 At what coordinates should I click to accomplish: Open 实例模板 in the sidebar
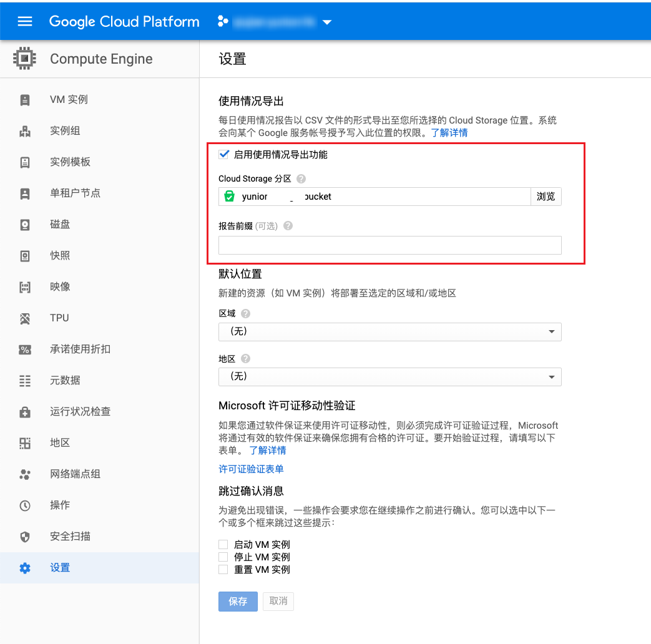coord(70,162)
